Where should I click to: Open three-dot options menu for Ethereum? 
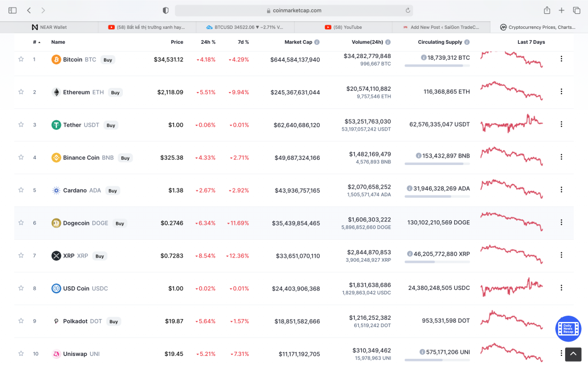coord(561,91)
